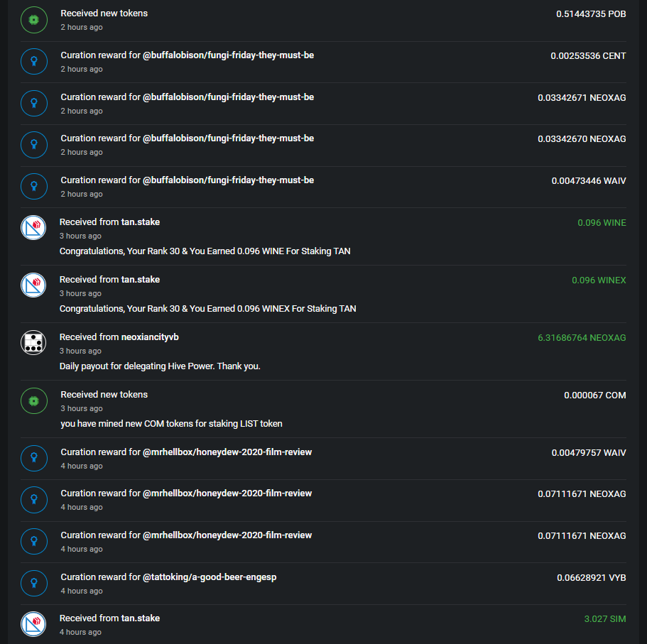Viewport: 647px width, 644px height.
Task: Click the 0.000067 COM amount
Action: 594,395
